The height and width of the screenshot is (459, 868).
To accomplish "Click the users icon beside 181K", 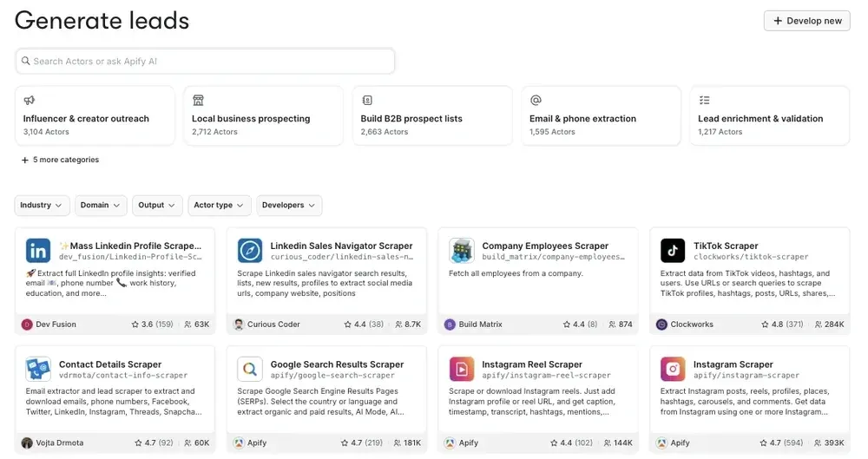I will click(397, 443).
